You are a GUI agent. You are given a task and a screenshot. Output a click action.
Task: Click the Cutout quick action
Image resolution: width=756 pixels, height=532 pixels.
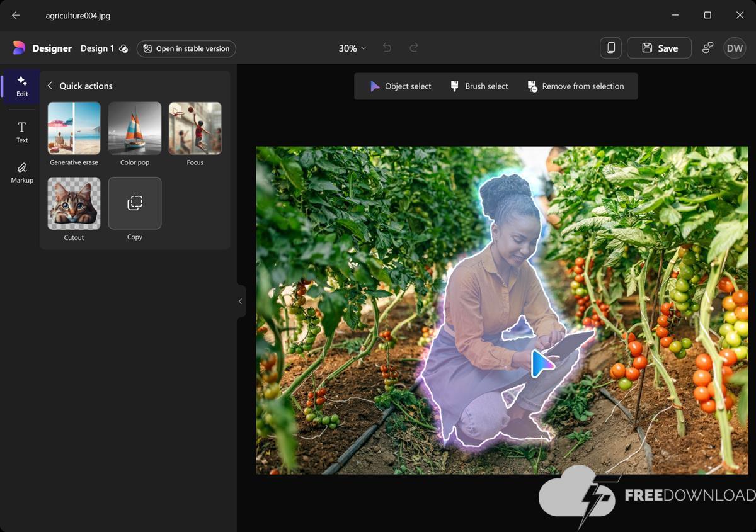(x=74, y=203)
